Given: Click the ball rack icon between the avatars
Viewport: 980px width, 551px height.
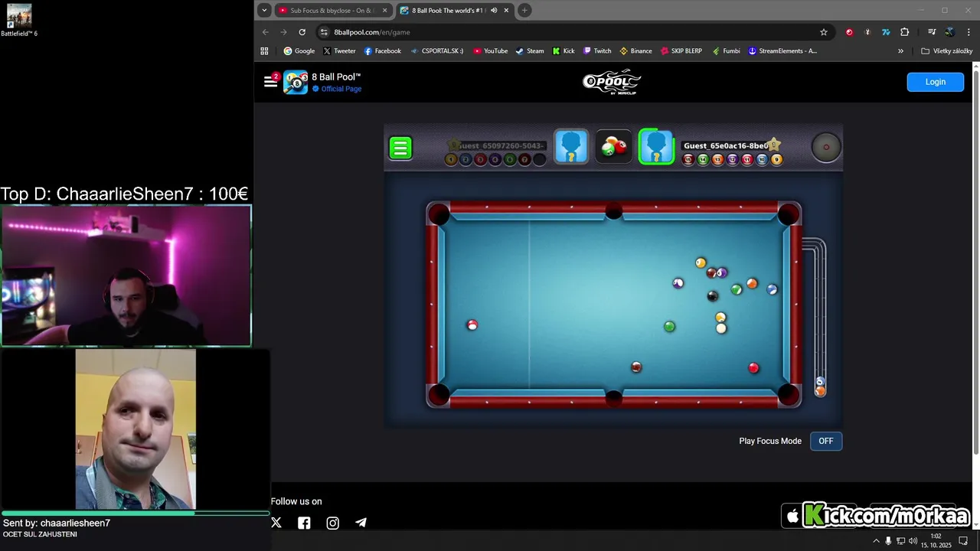Looking at the screenshot, I should click(x=614, y=147).
